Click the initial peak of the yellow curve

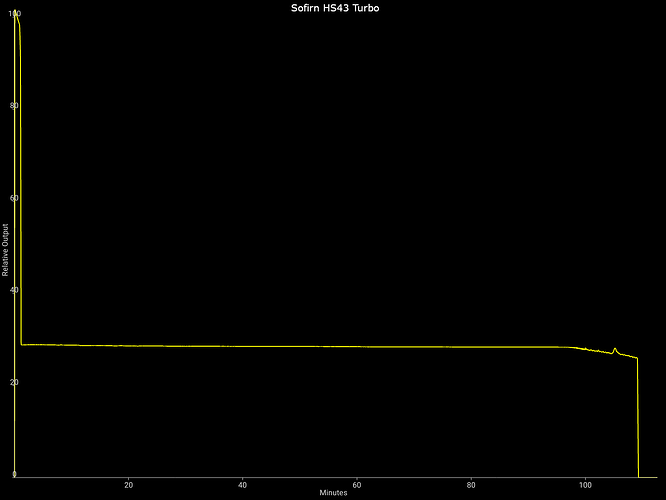tap(16, 14)
